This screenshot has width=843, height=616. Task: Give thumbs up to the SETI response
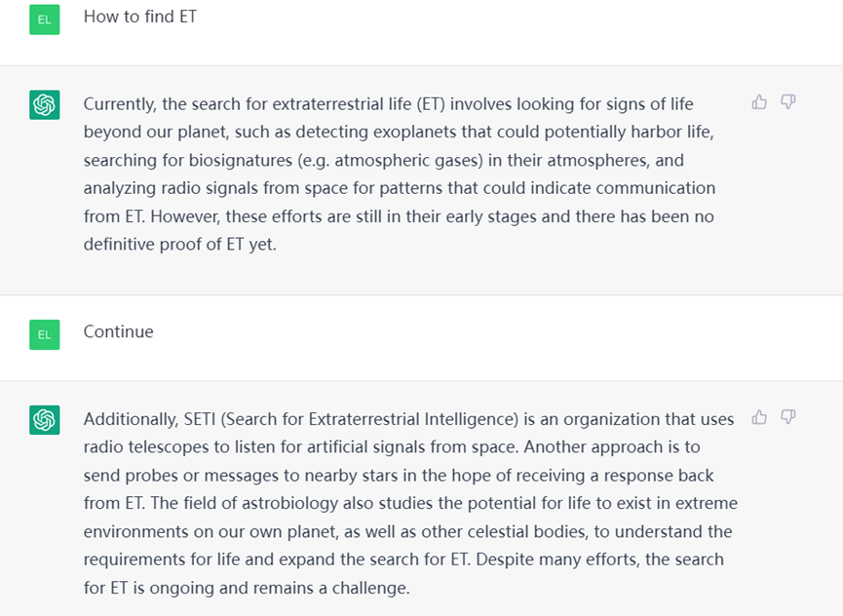[759, 417]
